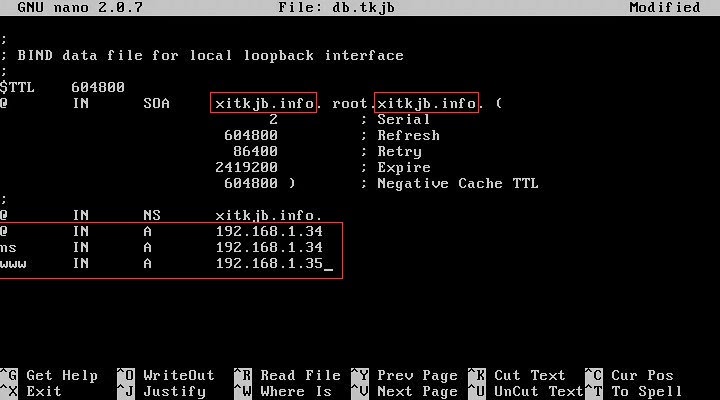Click 192.168.1.34 on the ms record

coord(269,247)
